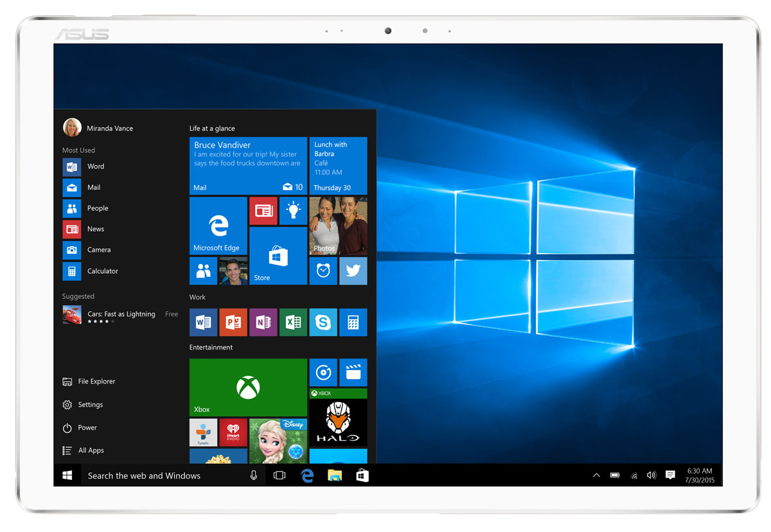
Task: Open the lightbulb tips tile
Action: (x=293, y=211)
